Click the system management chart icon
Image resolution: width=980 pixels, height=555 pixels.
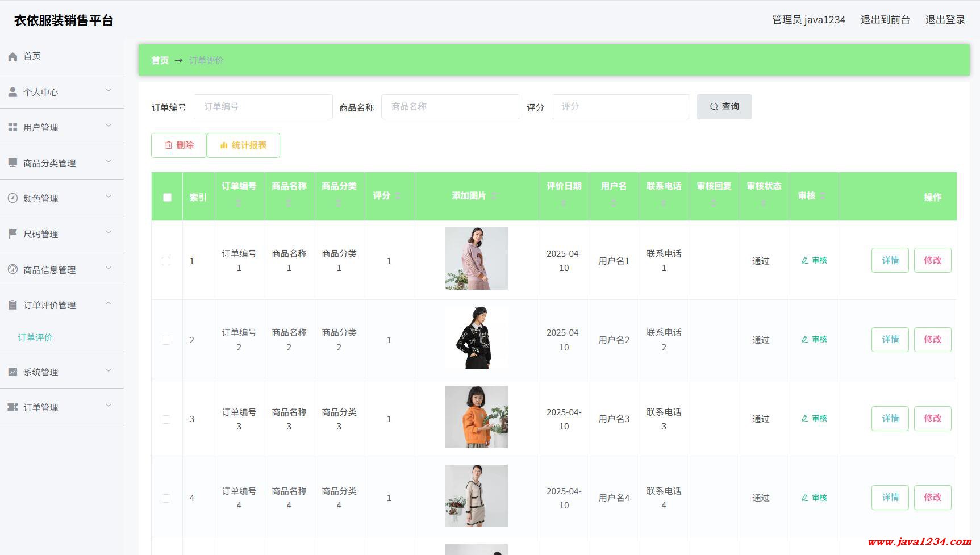(12, 372)
